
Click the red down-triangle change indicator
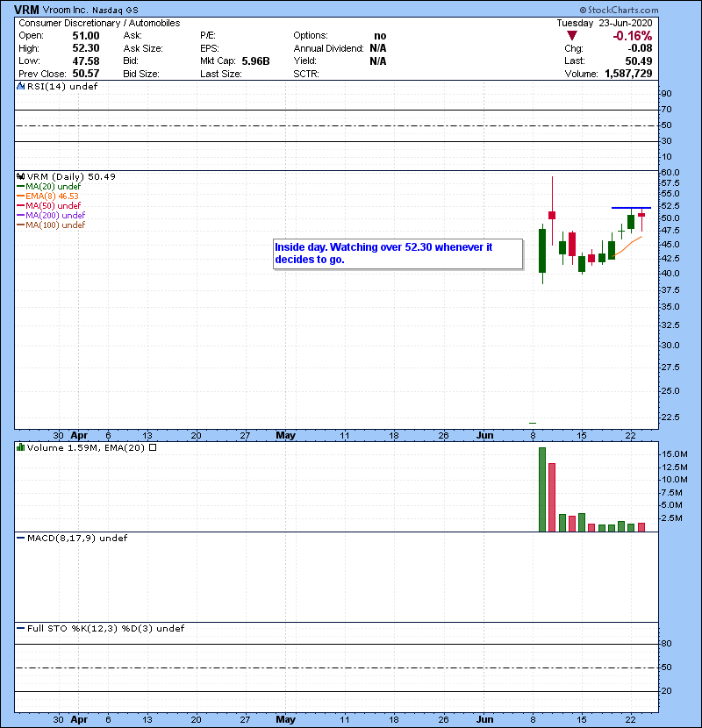click(x=572, y=36)
